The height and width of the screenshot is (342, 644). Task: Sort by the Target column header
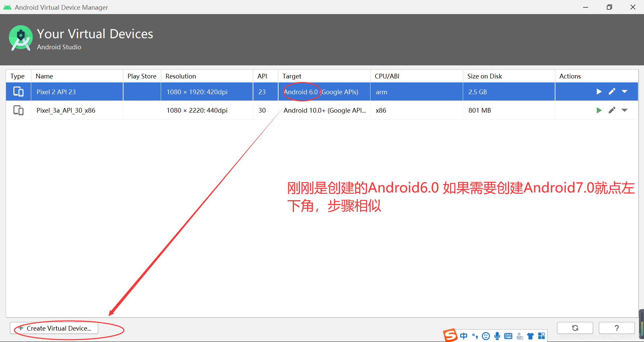324,76
